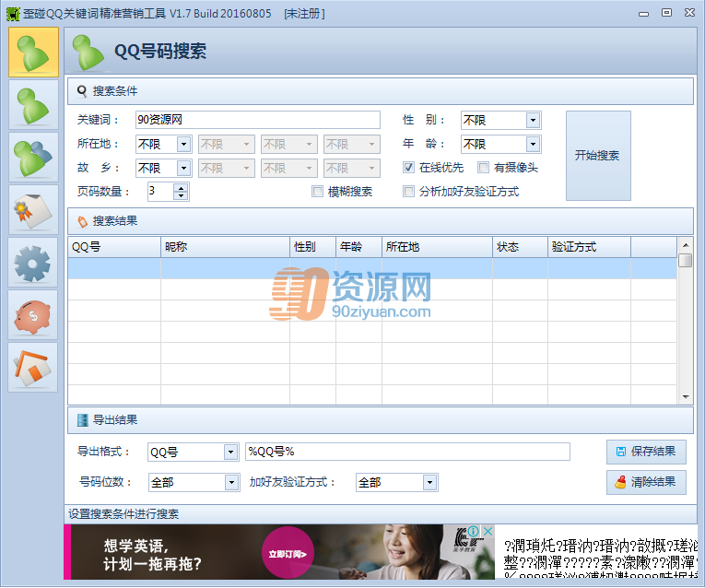Click the 立即订阅 ad button

[288, 553]
